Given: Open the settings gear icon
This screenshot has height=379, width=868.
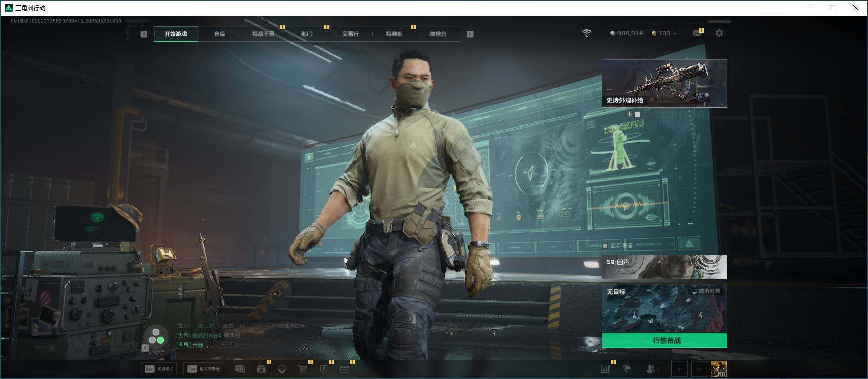Looking at the screenshot, I should click(x=719, y=33).
